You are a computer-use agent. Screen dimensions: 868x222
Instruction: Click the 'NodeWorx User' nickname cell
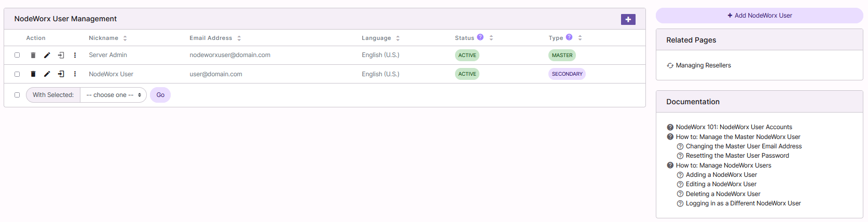point(111,74)
